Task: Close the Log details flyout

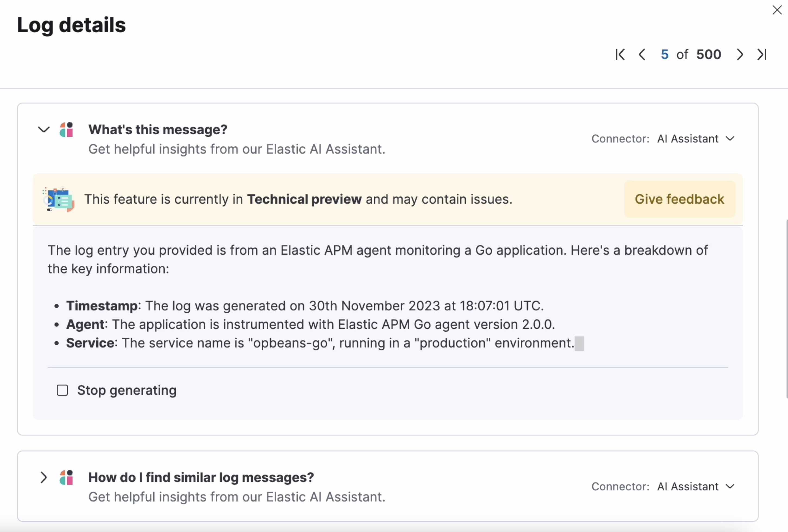Action: click(x=777, y=10)
